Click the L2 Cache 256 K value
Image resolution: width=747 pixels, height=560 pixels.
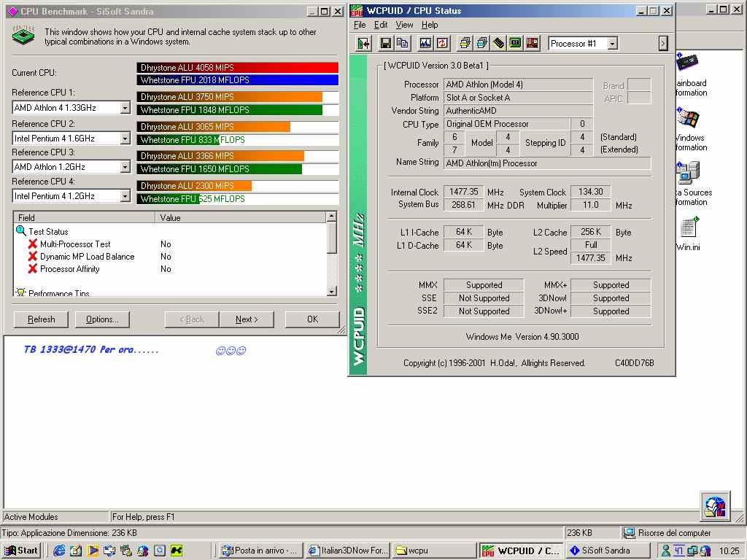[590, 232]
